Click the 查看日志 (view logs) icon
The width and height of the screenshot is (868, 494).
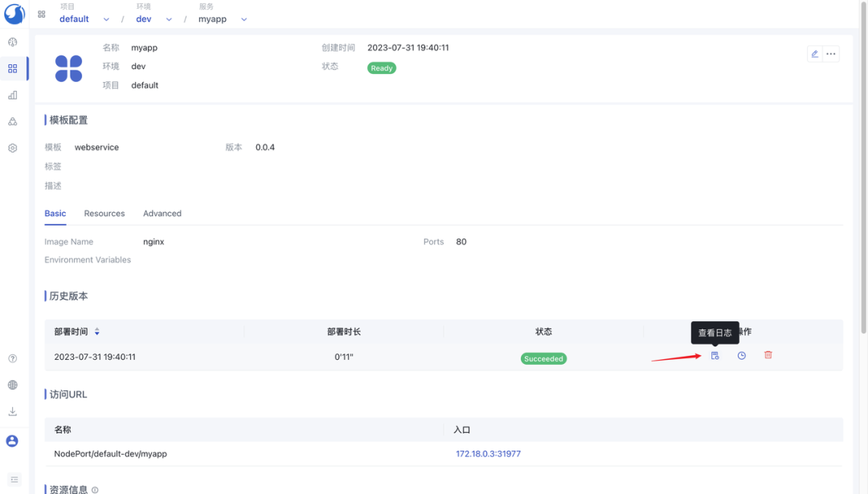(x=714, y=355)
